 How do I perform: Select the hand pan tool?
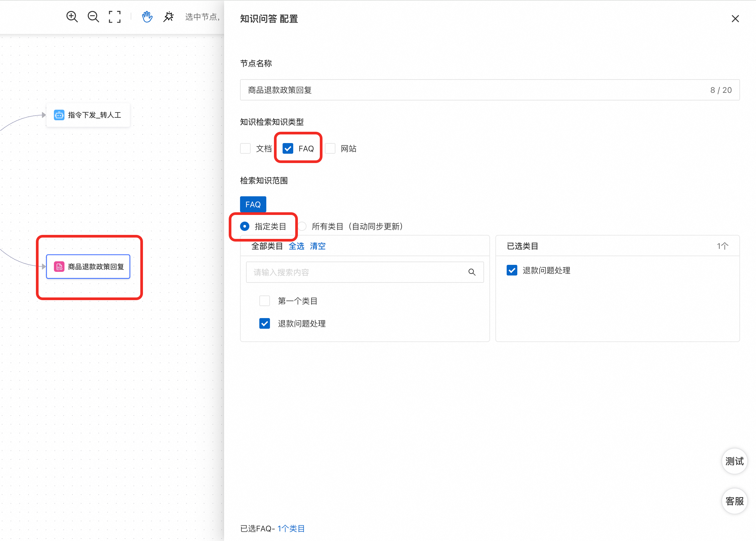click(147, 17)
